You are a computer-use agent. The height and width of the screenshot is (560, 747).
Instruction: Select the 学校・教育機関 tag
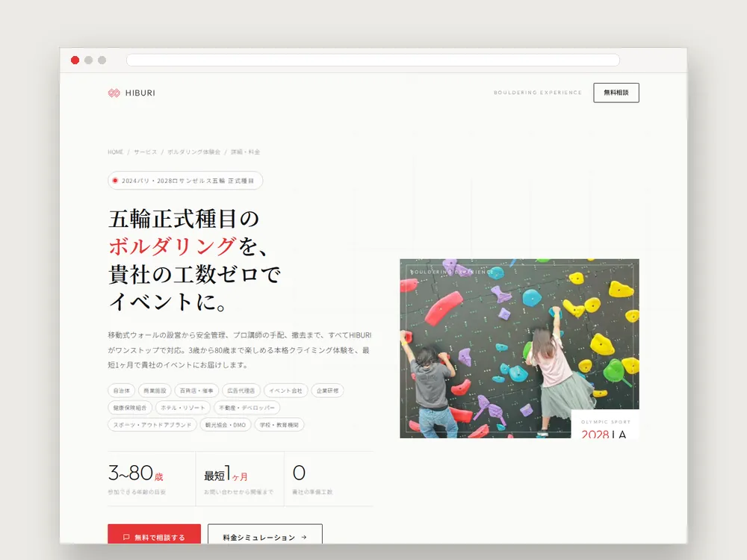(279, 425)
